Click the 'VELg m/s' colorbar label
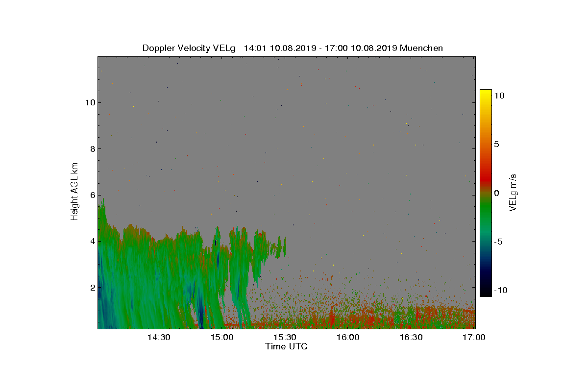The width and height of the screenshot is (588, 392). [x=513, y=192]
